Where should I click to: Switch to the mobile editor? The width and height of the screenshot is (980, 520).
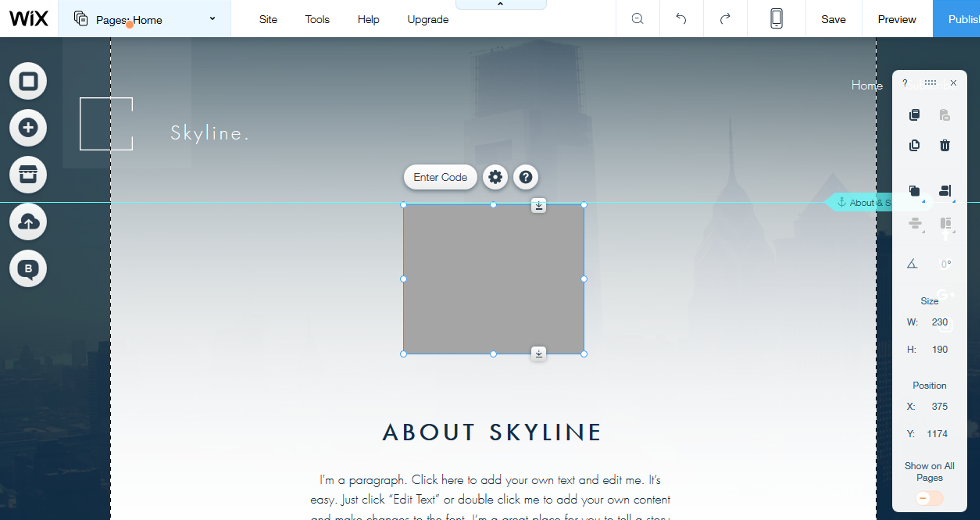coord(776,18)
